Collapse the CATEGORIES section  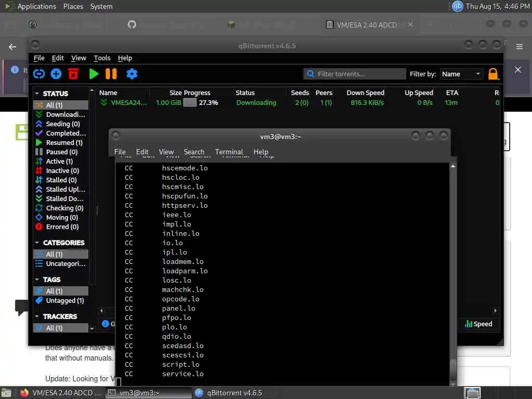(x=37, y=243)
